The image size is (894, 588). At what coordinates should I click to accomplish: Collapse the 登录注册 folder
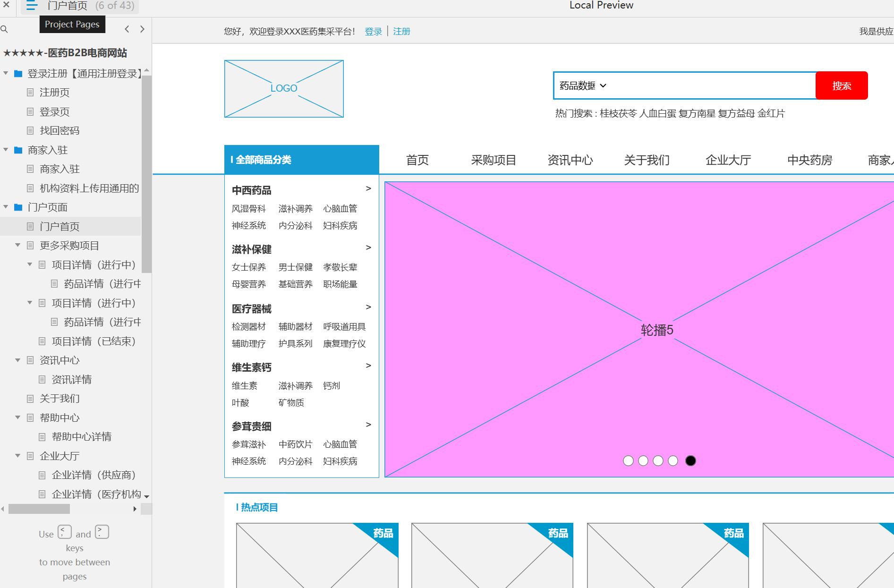(x=6, y=73)
